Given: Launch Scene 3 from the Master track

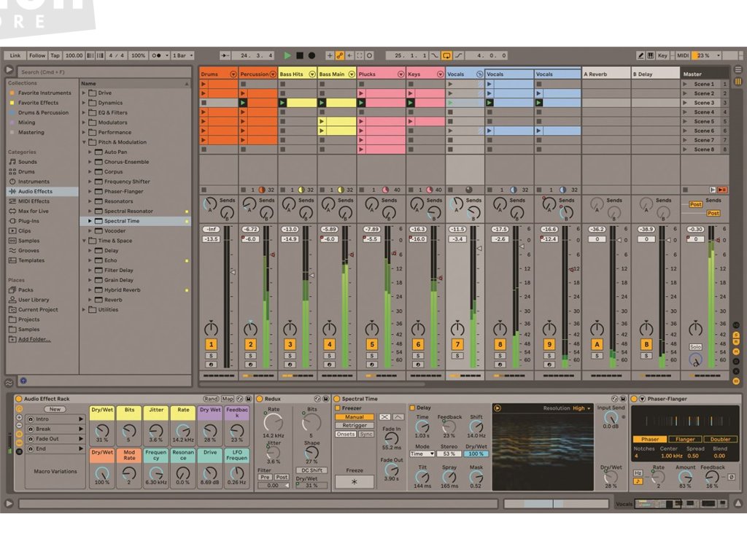Looking at the screenshot, I should click(x=684, y=103).
